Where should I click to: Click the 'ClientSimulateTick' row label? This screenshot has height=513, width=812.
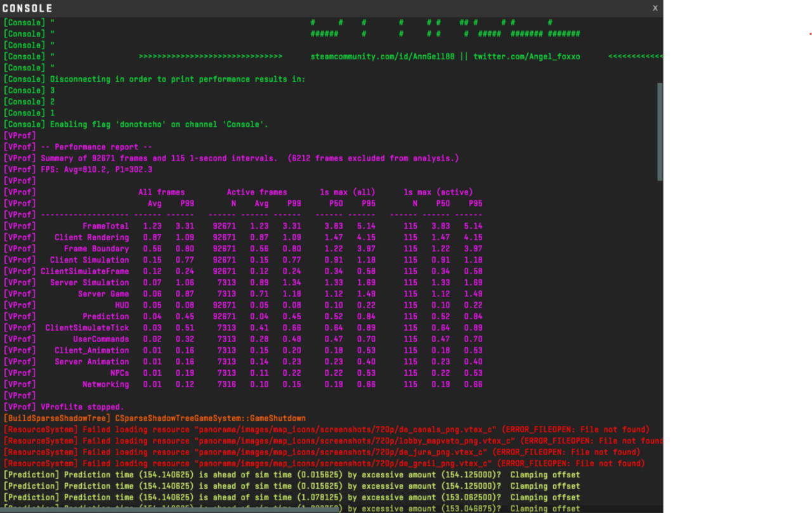pyautogui.click(x=87, y=328)
